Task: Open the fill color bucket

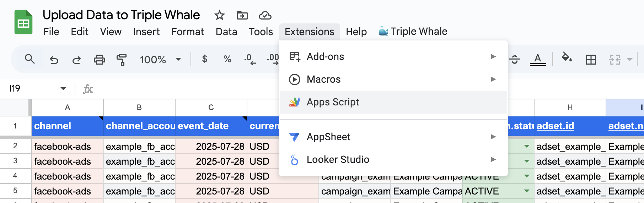Action: (x=567, y=57)
